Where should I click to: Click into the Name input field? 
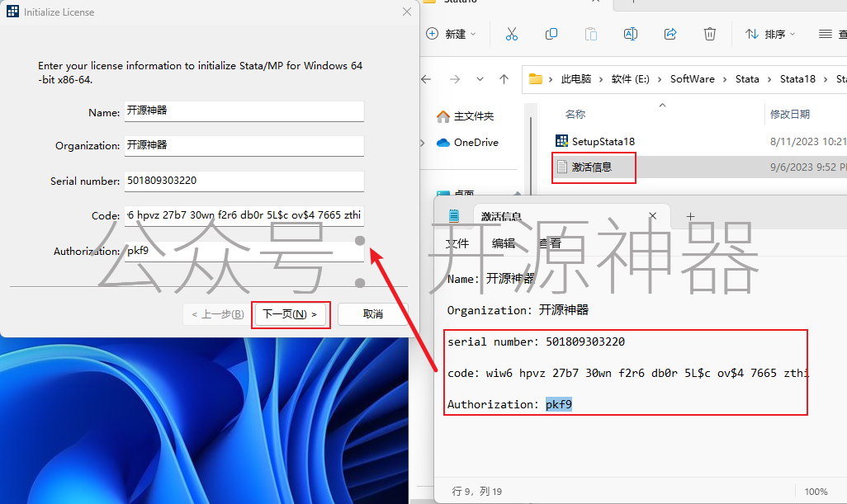pos(244,111)
